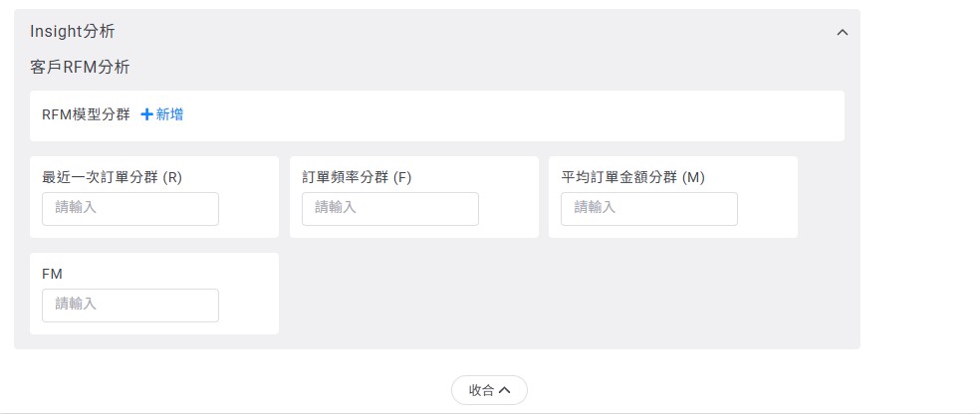Click the 新增 link text
Screen dimensions: 980x414
169,114
